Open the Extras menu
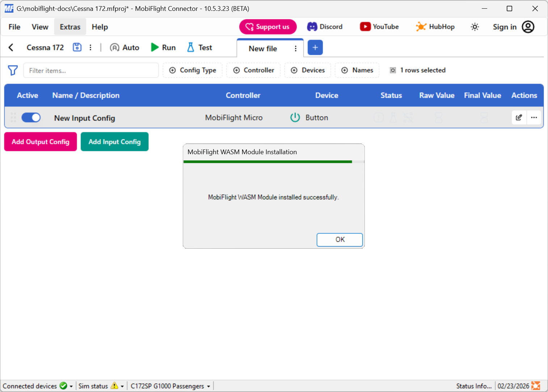 pyautogui.click(x=70, y=26)
